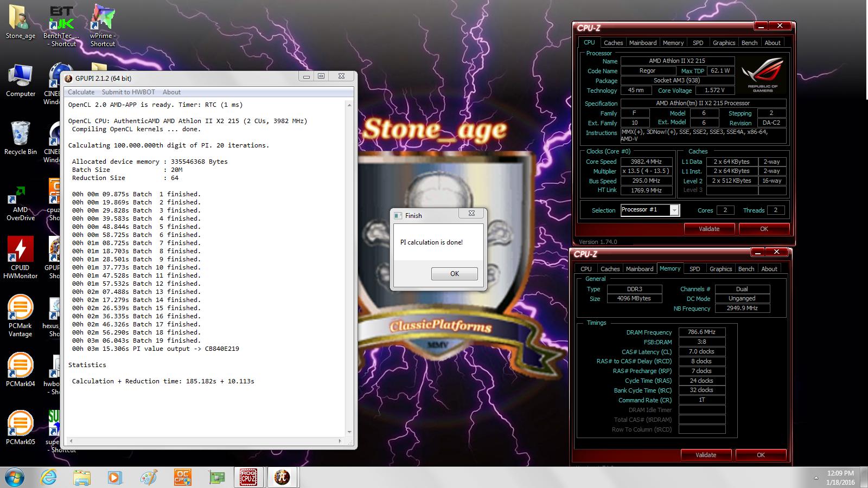Select Graphics tab in top CPU-Z window

[x=724, y=43]
